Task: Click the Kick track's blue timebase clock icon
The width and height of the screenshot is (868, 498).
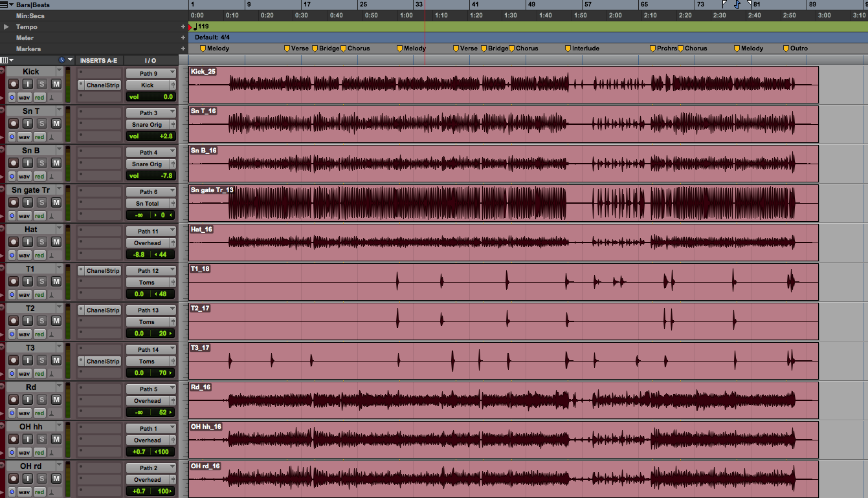Action: [x=12, y=98]
